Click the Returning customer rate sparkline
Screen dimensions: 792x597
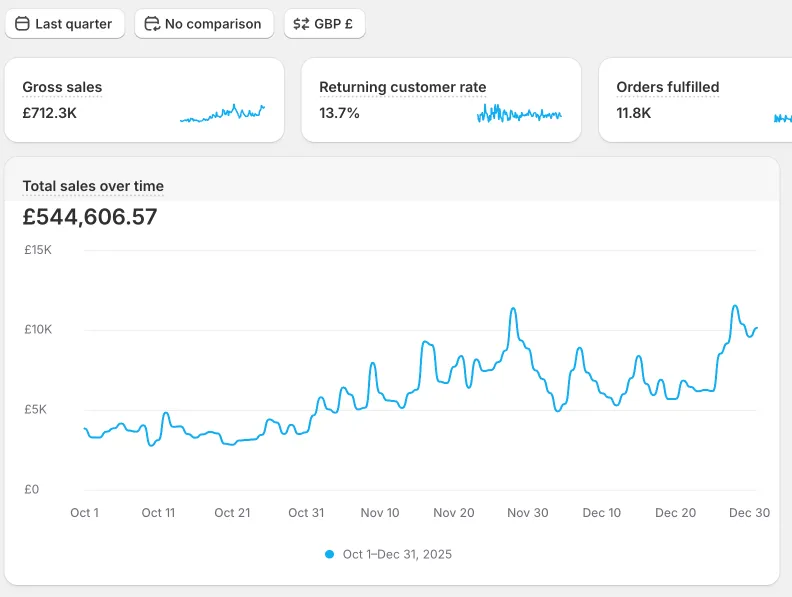click(519, 114)
